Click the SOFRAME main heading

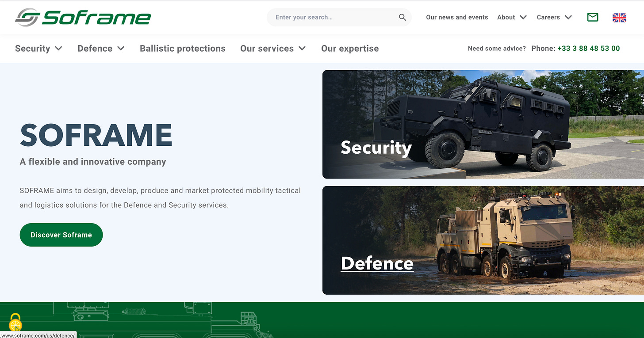coord(96,135)
